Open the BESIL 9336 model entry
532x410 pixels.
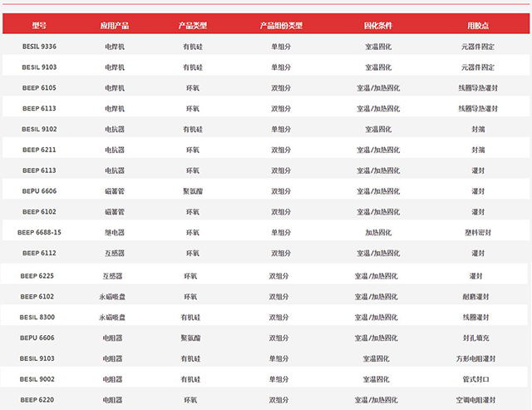pos(39,47)
